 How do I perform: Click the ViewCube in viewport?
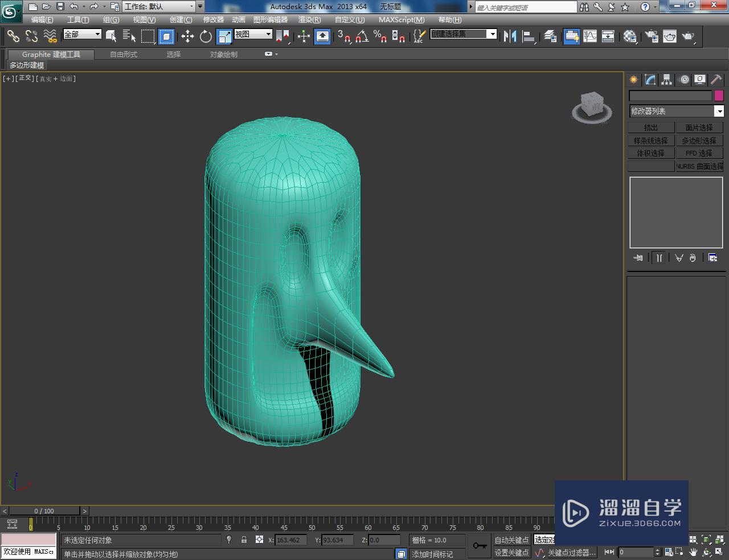coord(592,107)
